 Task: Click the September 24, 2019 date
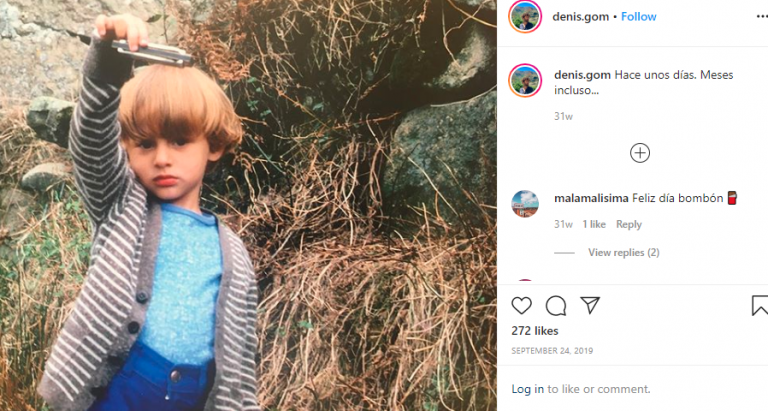click(x=553, y=351)
